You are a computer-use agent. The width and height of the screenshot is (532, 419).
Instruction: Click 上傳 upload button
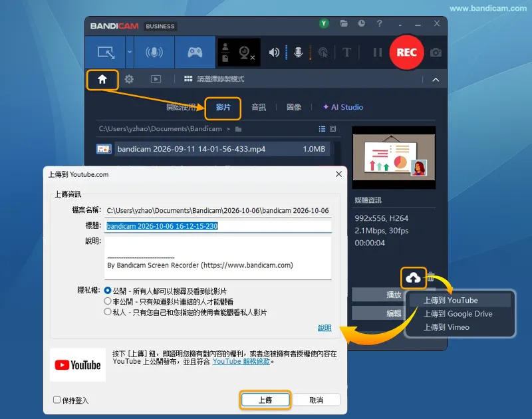click(265, 400)
